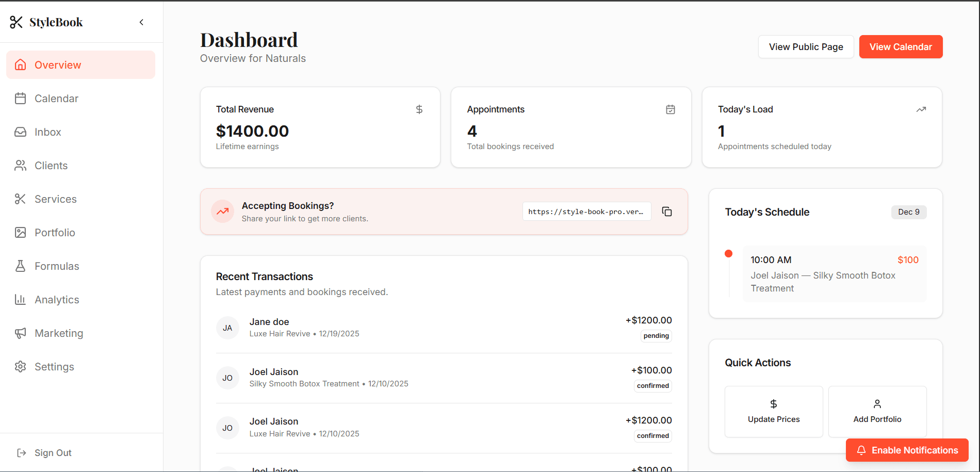This screenshot has width=980, height=472.
Task: Collapse the sidebar with the chevron
Action: [x=141, y=22]
